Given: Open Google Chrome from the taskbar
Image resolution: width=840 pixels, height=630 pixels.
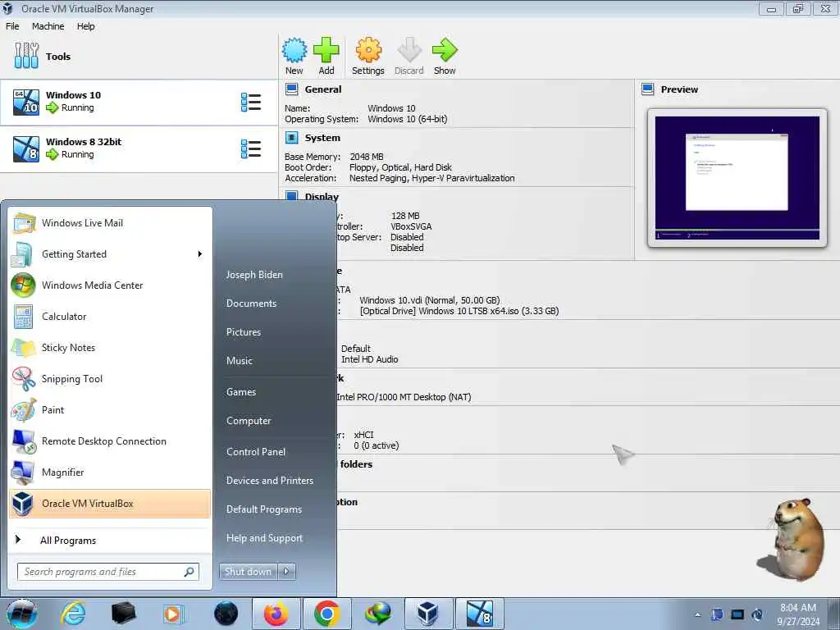Looking at the screenshot, I should [x=326, y=614].
